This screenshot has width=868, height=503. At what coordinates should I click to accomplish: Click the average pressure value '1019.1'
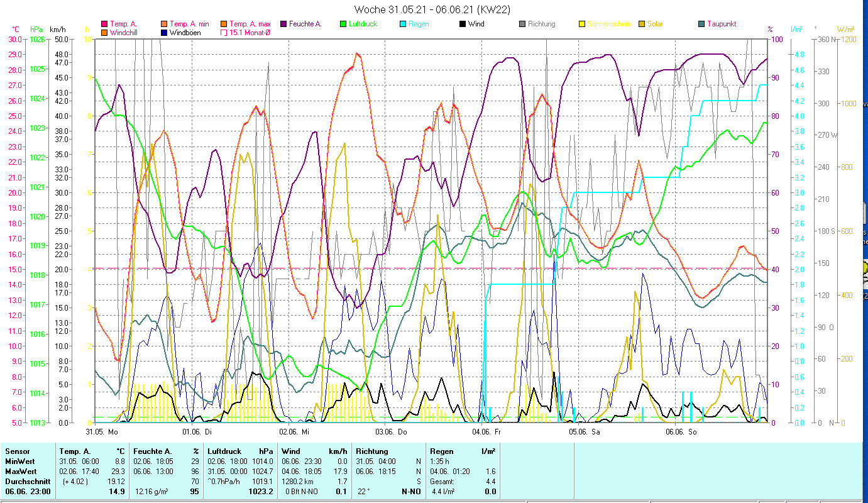262,482
